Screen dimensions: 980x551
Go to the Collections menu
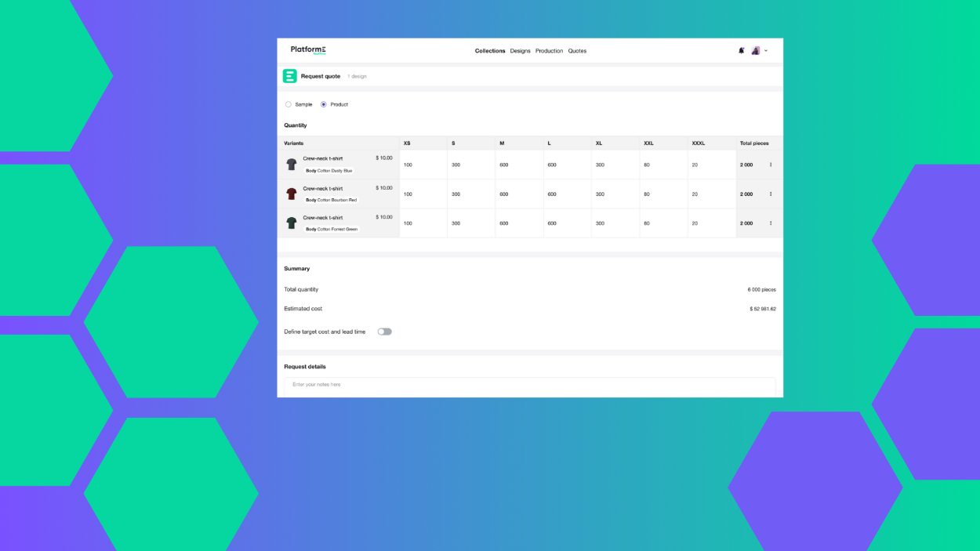pos(490,51)
